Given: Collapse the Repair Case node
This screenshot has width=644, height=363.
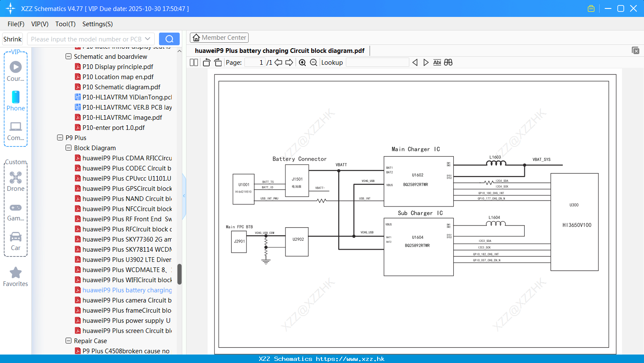Looking at the screenshot, I should [69, 341].
